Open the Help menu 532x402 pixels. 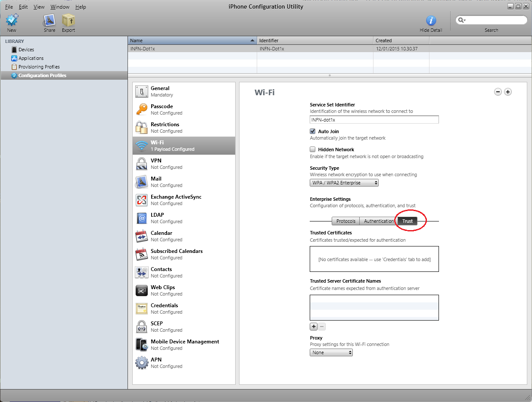tap(81, 7)
